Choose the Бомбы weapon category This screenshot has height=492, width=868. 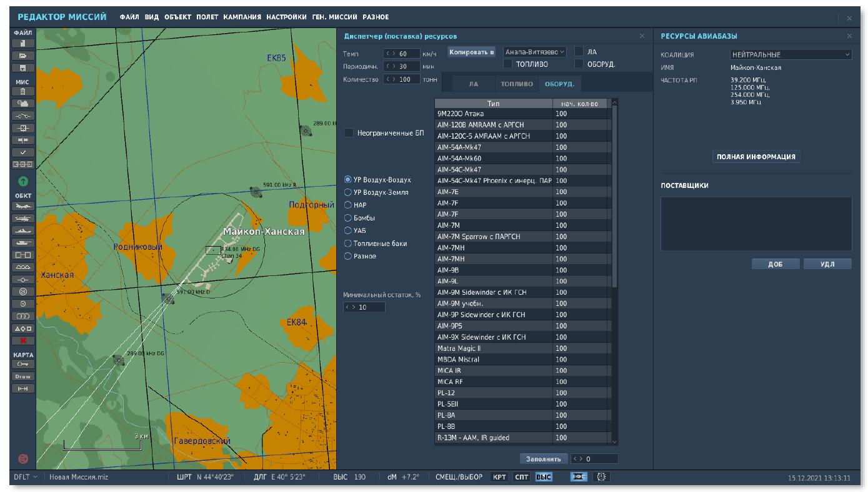(x=348, y=218)
